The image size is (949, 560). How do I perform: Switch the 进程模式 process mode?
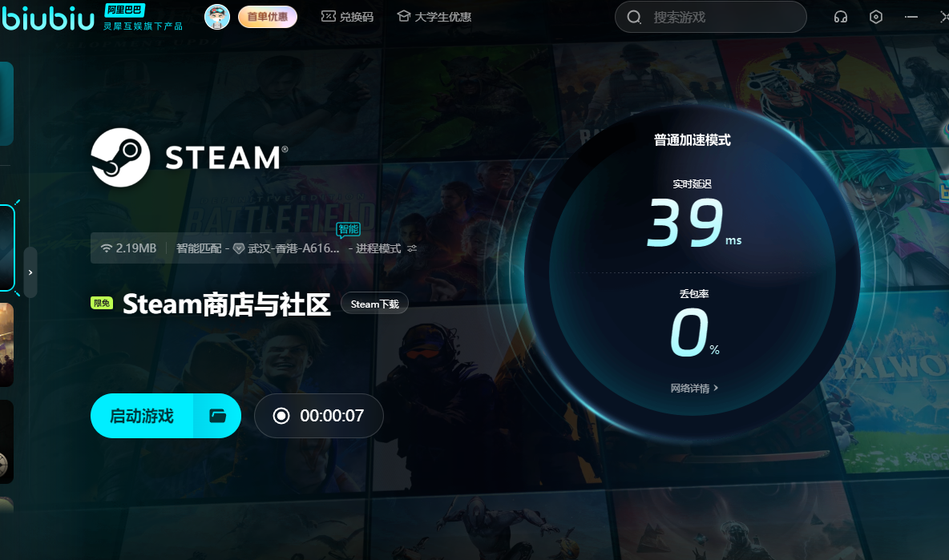[x=378, y=248]
